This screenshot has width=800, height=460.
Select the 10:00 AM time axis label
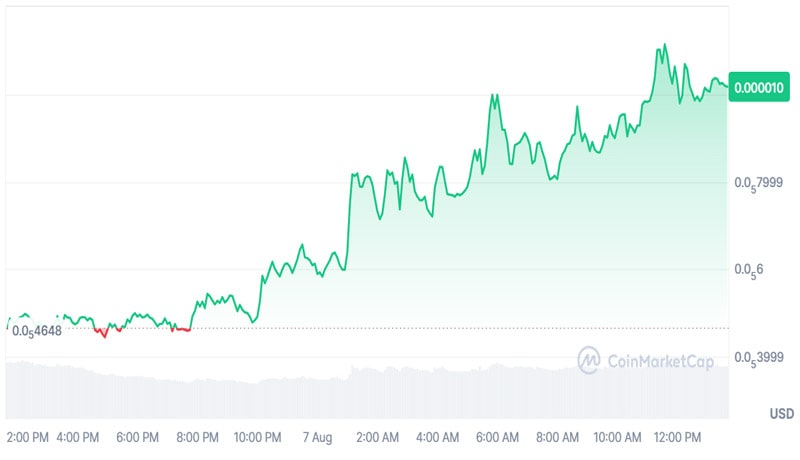617,438
